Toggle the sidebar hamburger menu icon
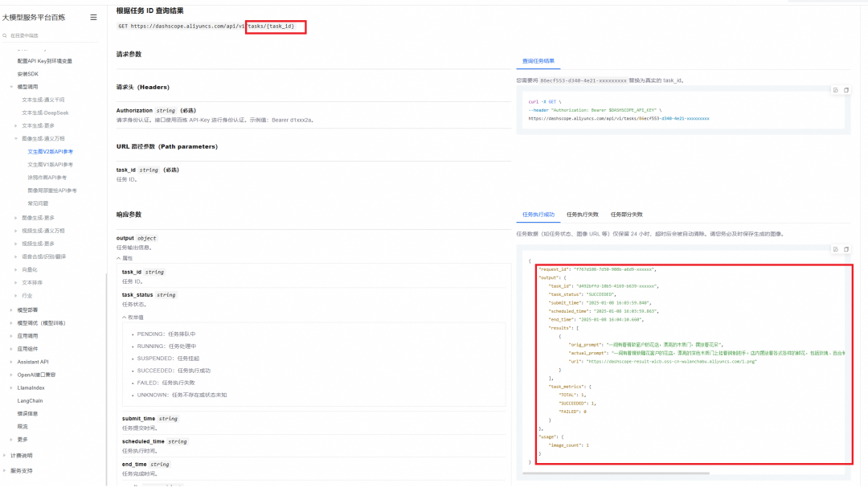Screen dimensions: 868x500 tap(93, 17)
